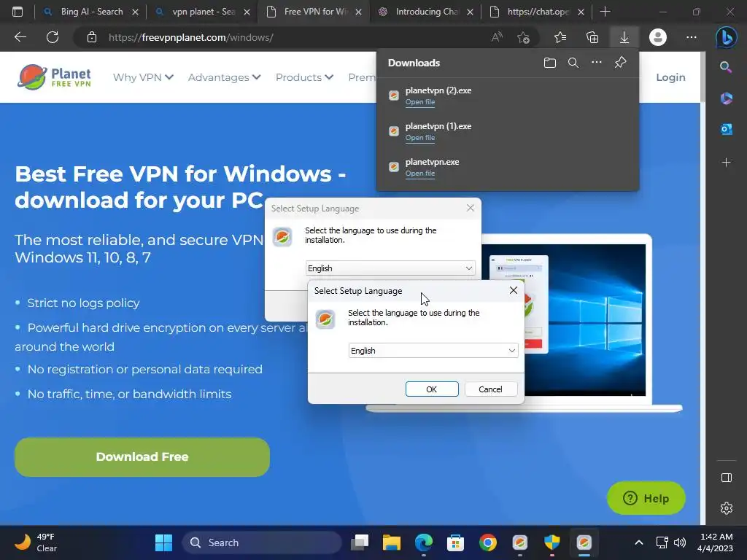This screenshot has width=747, height=560.
Task: Select the Free VPN for Windows tab
Action: [314, 12]
